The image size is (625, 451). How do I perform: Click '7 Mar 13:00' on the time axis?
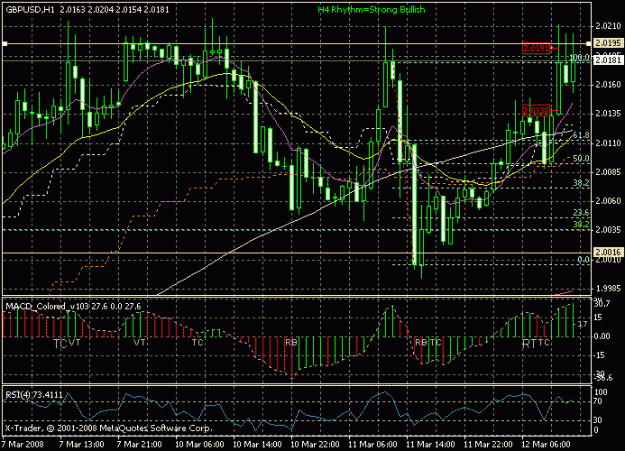82,444
